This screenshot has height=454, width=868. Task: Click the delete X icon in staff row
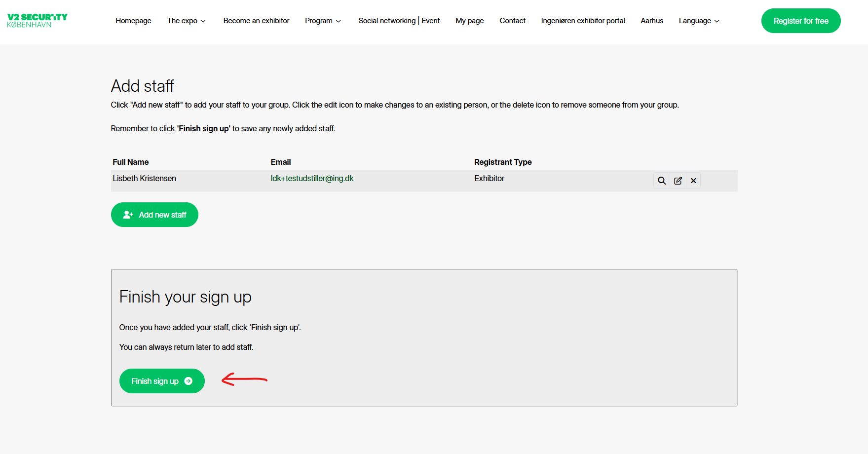(693, 181)
